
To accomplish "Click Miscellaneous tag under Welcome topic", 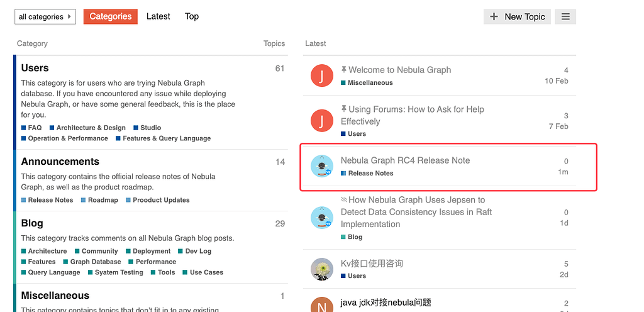I will (x=367, y=82).
